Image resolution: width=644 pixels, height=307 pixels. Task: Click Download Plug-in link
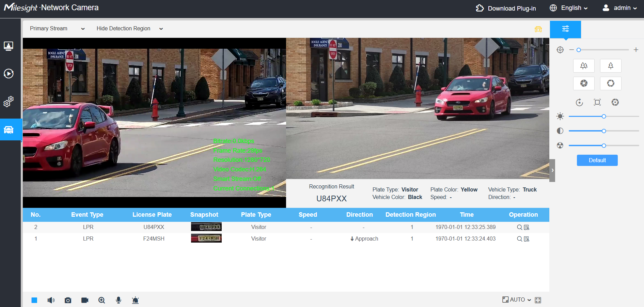506,8
